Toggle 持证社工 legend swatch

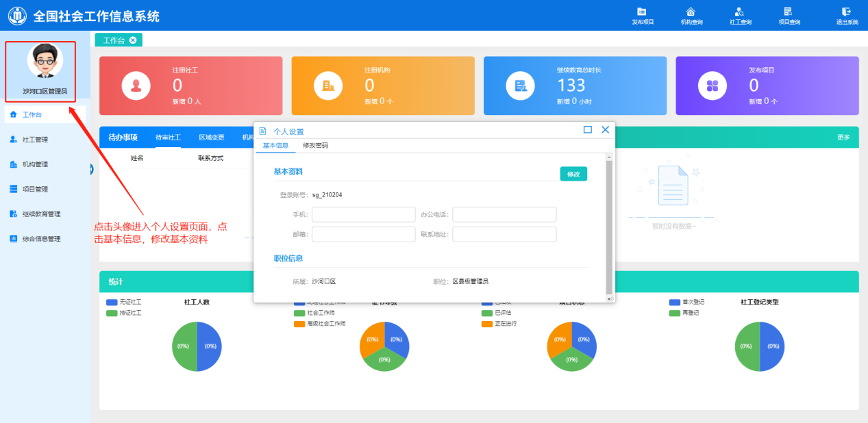coord(112,313)
